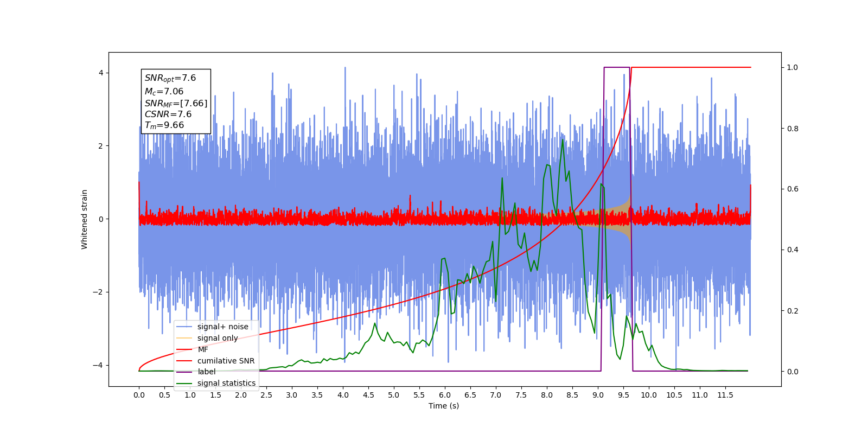Click the M_c=7.06 annotation text
Image resolution: width=868 pixels, height=434 pixels.
pos(164,92)
